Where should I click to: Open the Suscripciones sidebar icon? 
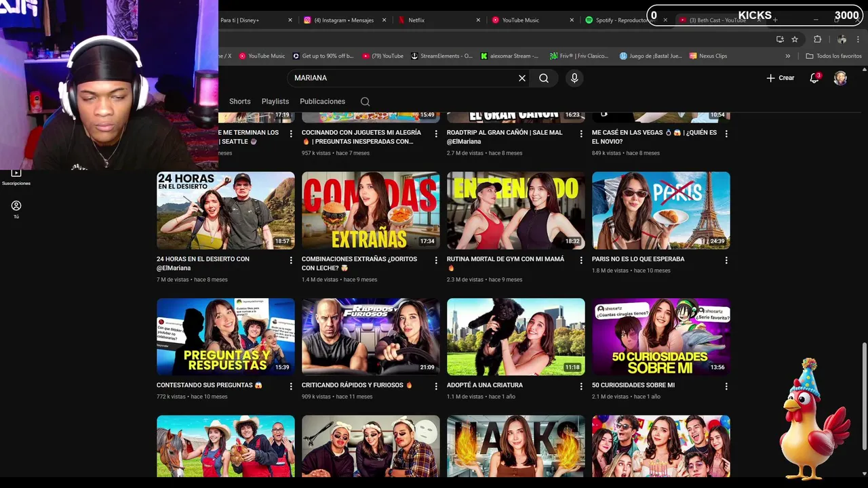pyautogui.click(x=16, y=178)
